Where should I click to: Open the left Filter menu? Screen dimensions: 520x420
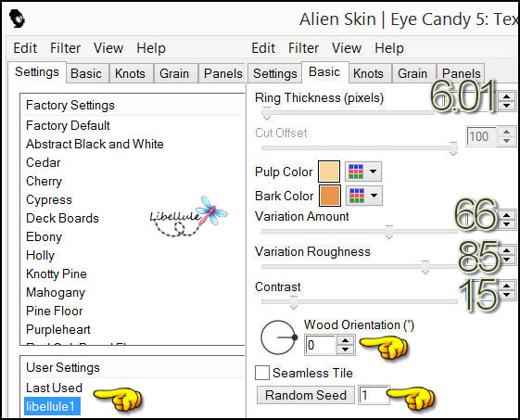pyautogui.click(x=65, y=48)
